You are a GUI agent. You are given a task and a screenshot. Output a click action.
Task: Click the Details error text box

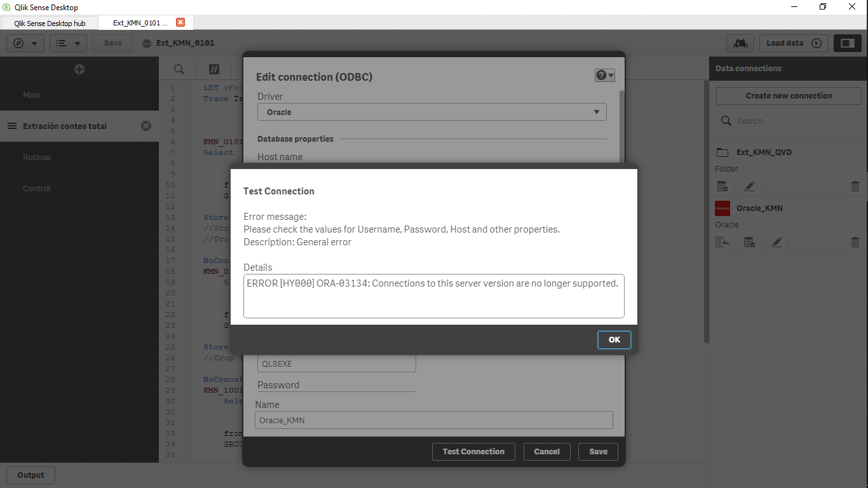coord(434,296)
